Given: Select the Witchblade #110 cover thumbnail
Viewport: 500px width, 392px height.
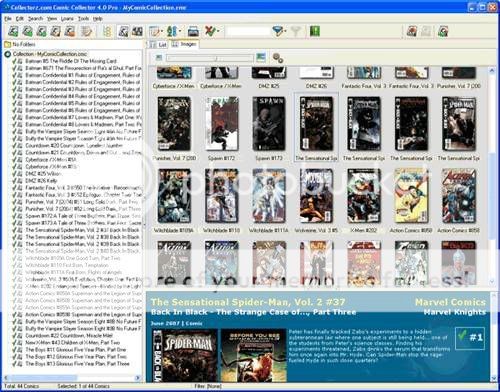Looking at the screenshot, I should 221,196.
